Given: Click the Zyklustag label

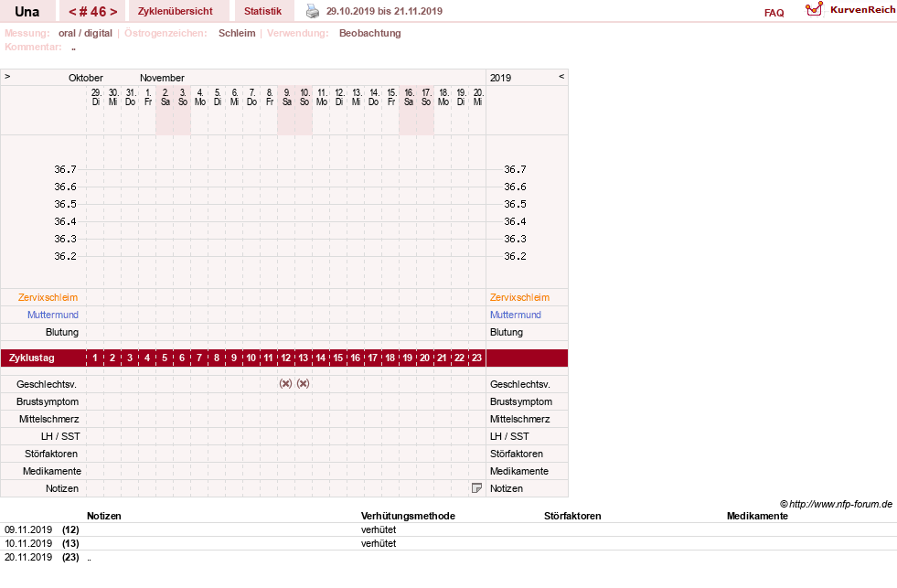Looking at the screenshot, I should 31,358.
